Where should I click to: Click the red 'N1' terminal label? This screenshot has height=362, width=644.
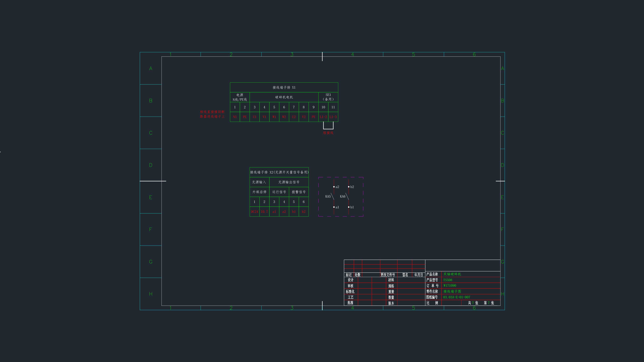(235, 117)
